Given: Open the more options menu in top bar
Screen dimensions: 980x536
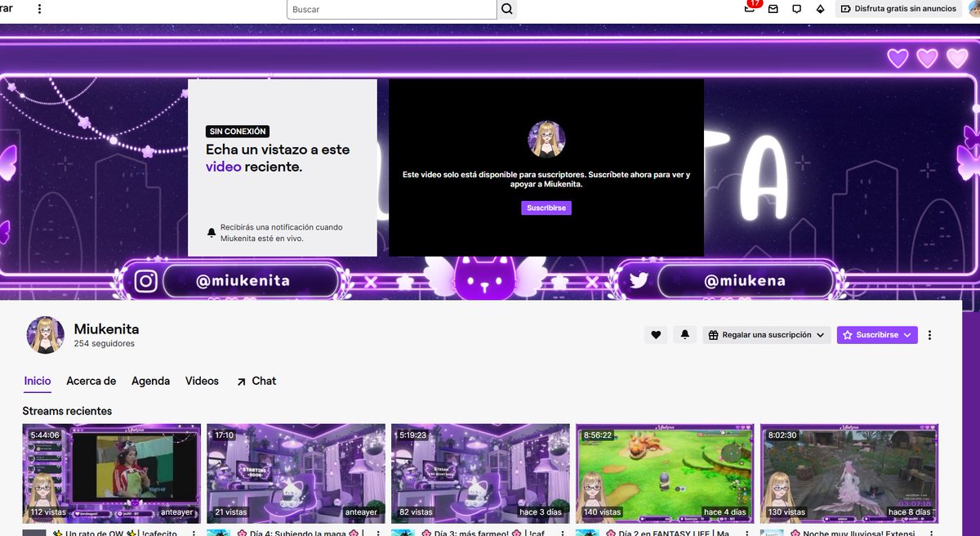Looking at the screenshot, I should [39, 9].
